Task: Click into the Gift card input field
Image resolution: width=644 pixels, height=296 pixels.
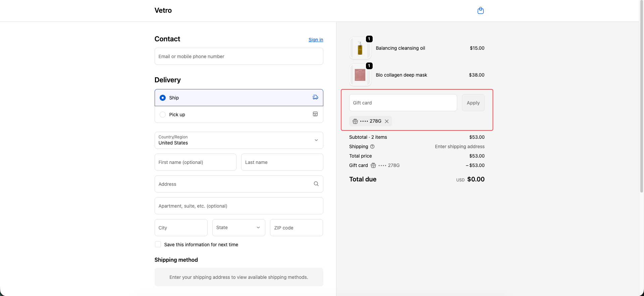Action: [x=402, y=103]
